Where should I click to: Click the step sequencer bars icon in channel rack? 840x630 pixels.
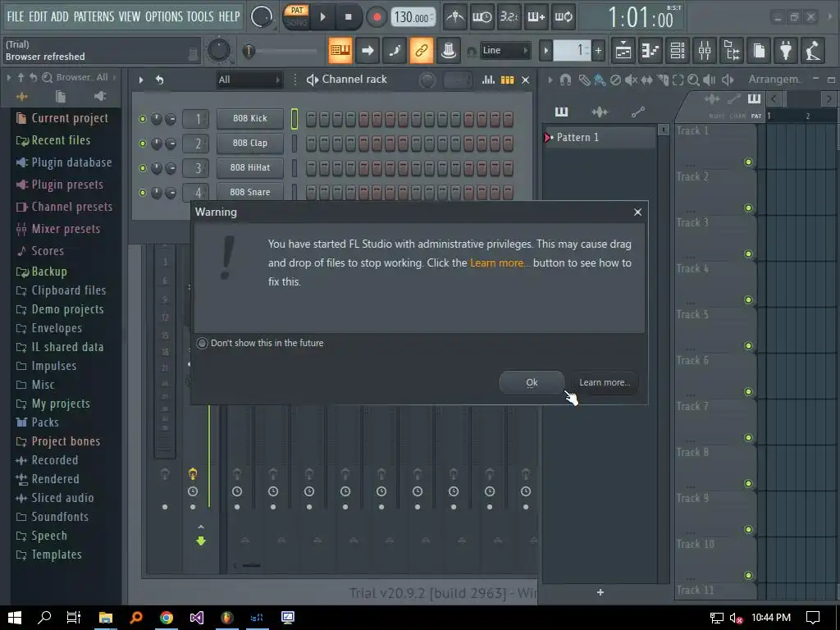click(x=507, y=80)
